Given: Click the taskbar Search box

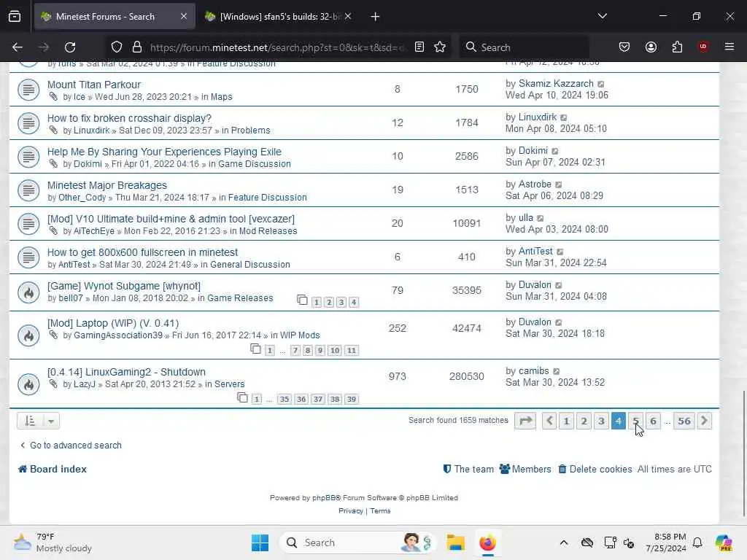Looking at the screenshot, I should coord(358,542).
